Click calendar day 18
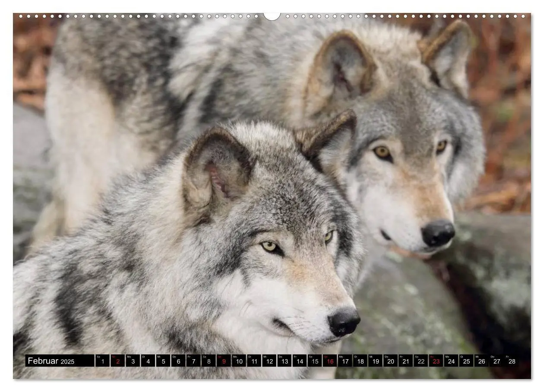The width and height of the screenshot is (544, 392). (360, 361)
